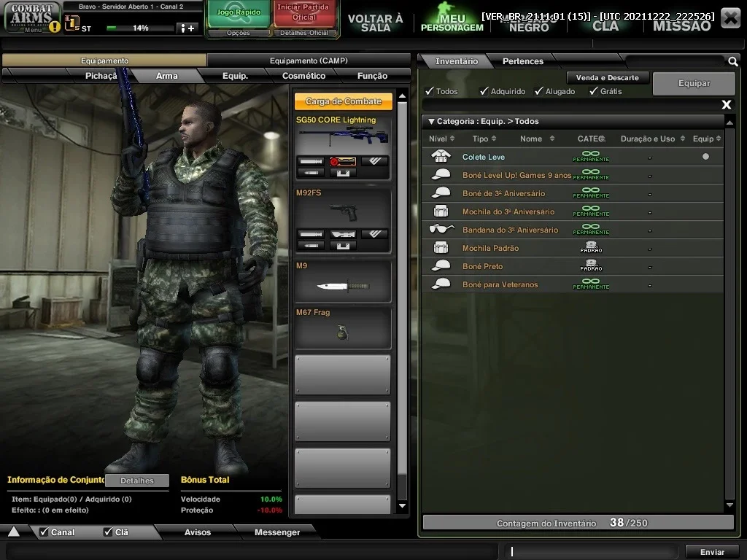Toggle the Canal chat checkbox
The image size is (747, 560).
point(44,532)
